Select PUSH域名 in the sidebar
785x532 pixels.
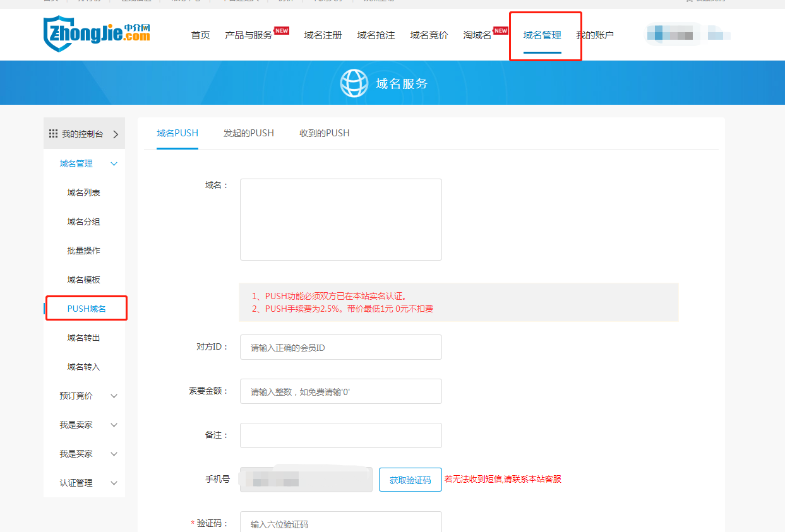(x=87, y=309)
